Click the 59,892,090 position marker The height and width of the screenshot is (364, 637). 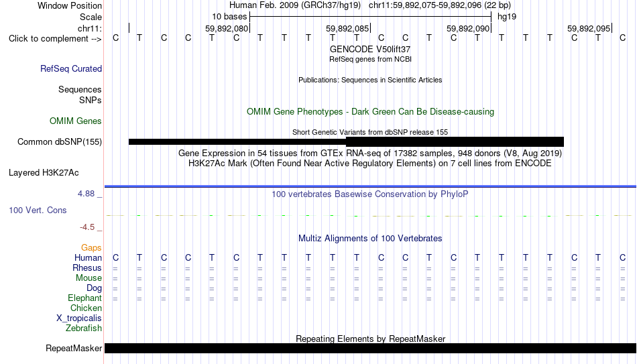468,28
